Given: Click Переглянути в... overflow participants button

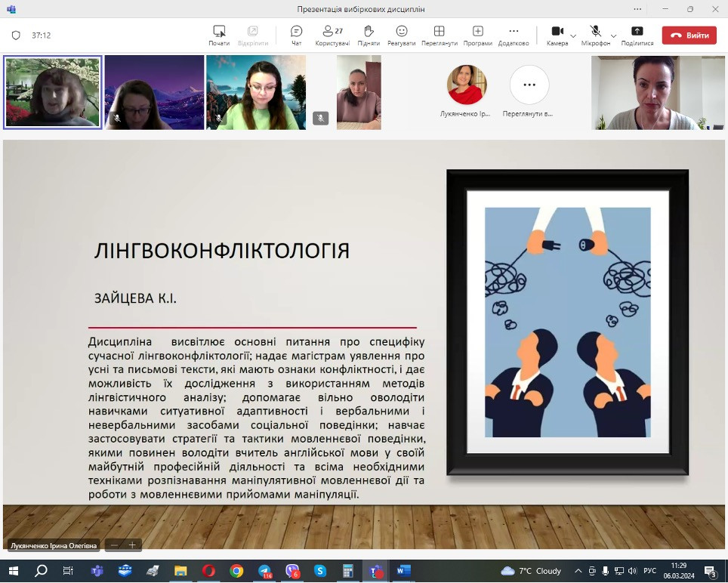Looking at the screenshot, I should (529, 85).
